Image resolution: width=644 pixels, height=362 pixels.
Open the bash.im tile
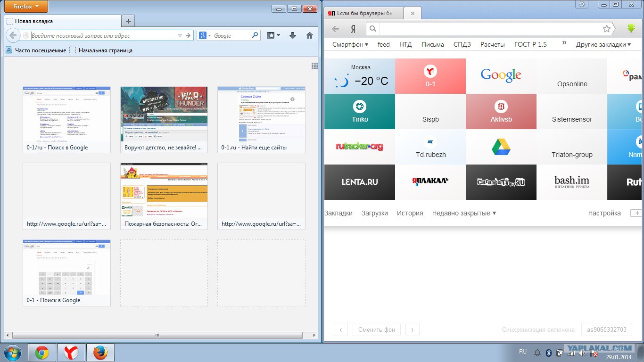572,182
